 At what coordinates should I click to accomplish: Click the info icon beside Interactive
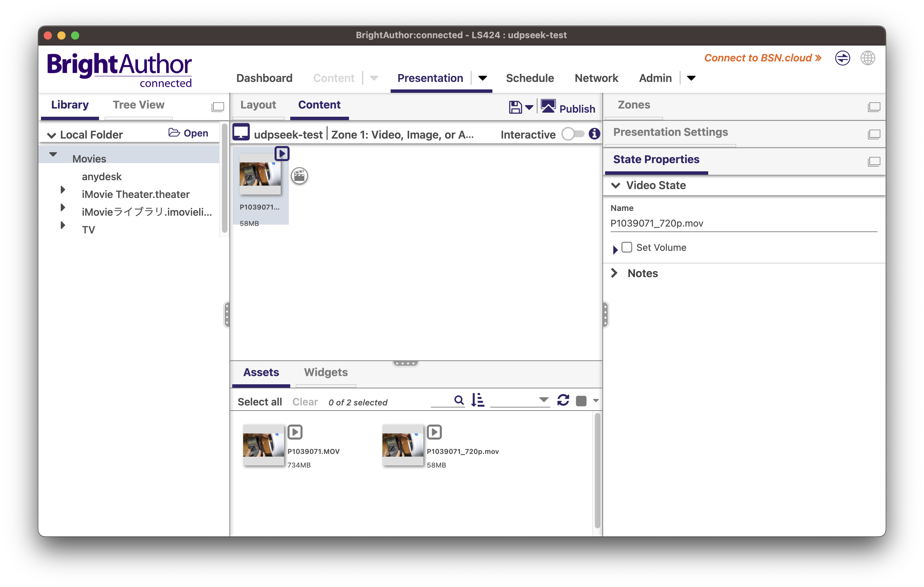point(594,134)
